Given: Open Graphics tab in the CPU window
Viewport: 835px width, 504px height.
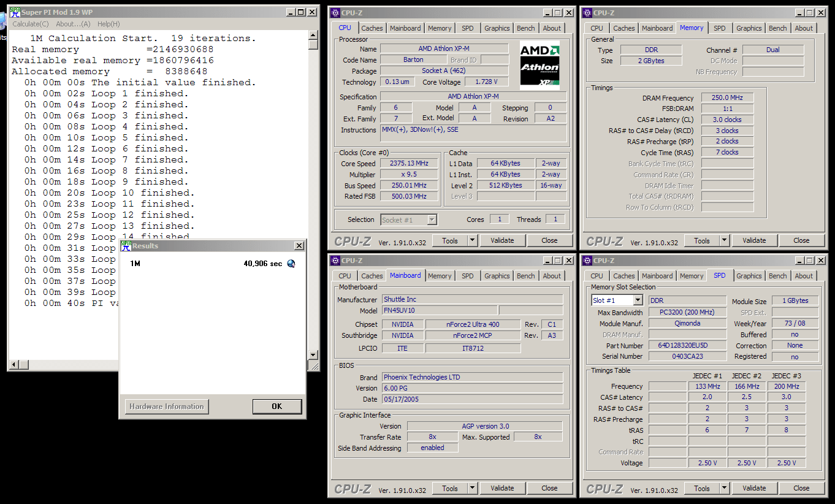Looking at the screenshot, I should click(x=497, y=28).
